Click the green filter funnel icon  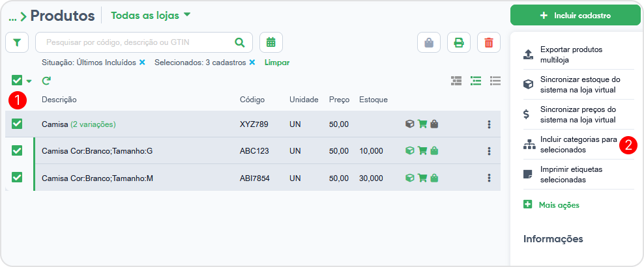coord(17,43)
